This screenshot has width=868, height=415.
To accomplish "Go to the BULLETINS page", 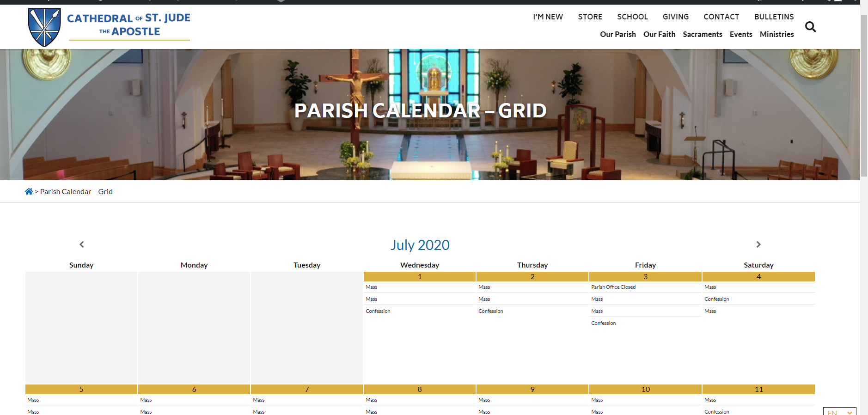I will click(x=774, y=17).
